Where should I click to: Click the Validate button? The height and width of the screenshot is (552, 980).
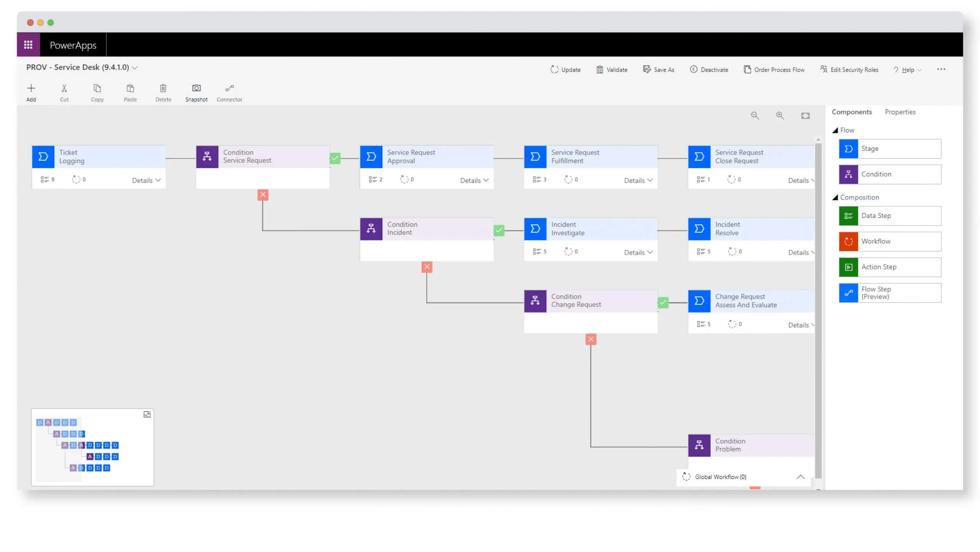coord(612,70)
